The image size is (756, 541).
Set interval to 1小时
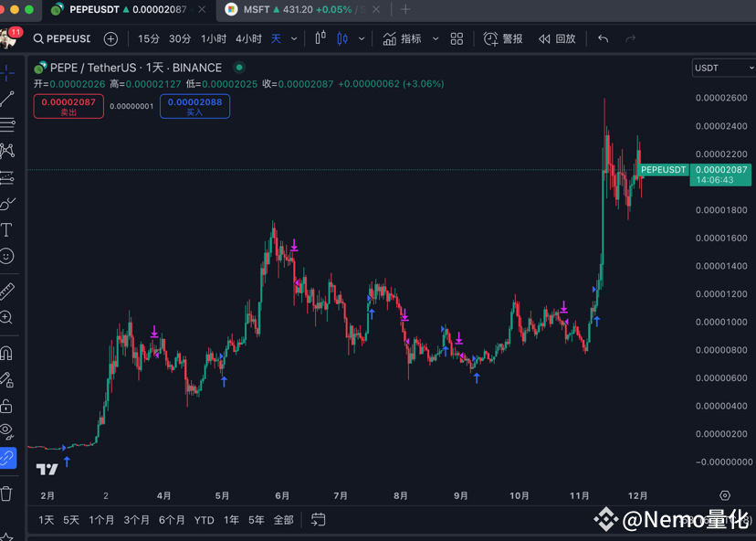(214, 38)
